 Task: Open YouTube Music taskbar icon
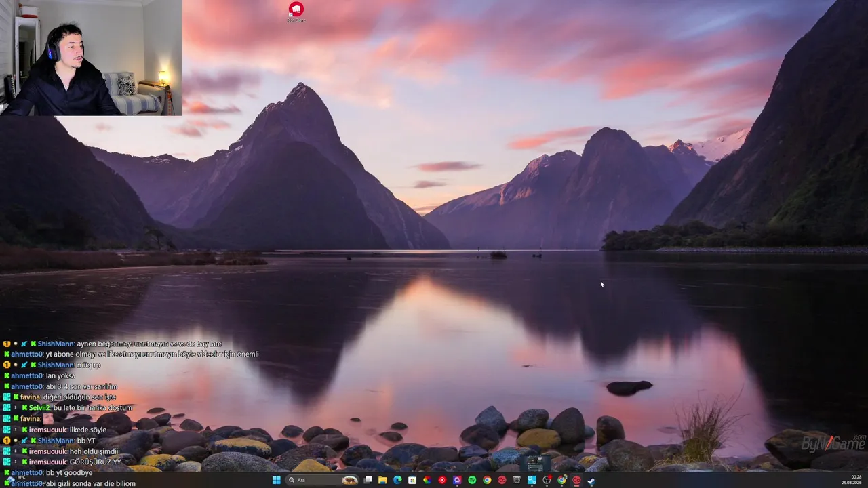[442, 480]
